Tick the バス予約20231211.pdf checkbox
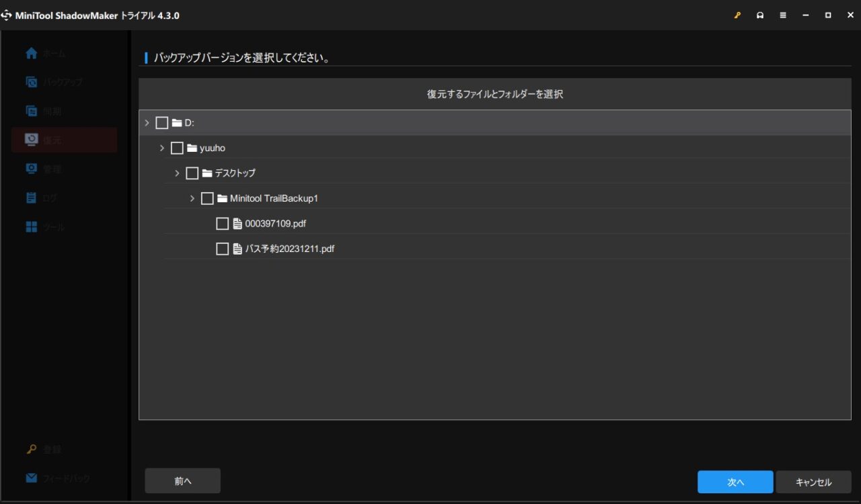Screen dimensions: 861x504 pos(222,249)
